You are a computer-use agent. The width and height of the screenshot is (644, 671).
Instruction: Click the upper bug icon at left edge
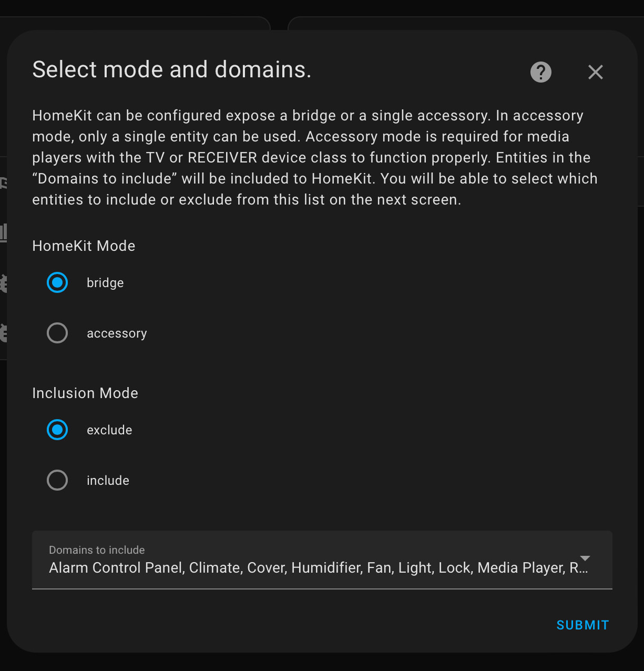point(3,283)
